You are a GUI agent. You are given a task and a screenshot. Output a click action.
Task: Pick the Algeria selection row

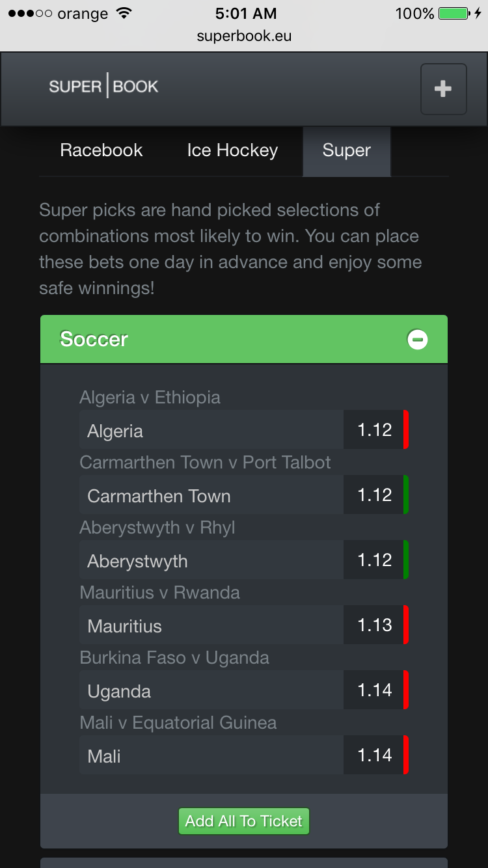click(211, 430)
